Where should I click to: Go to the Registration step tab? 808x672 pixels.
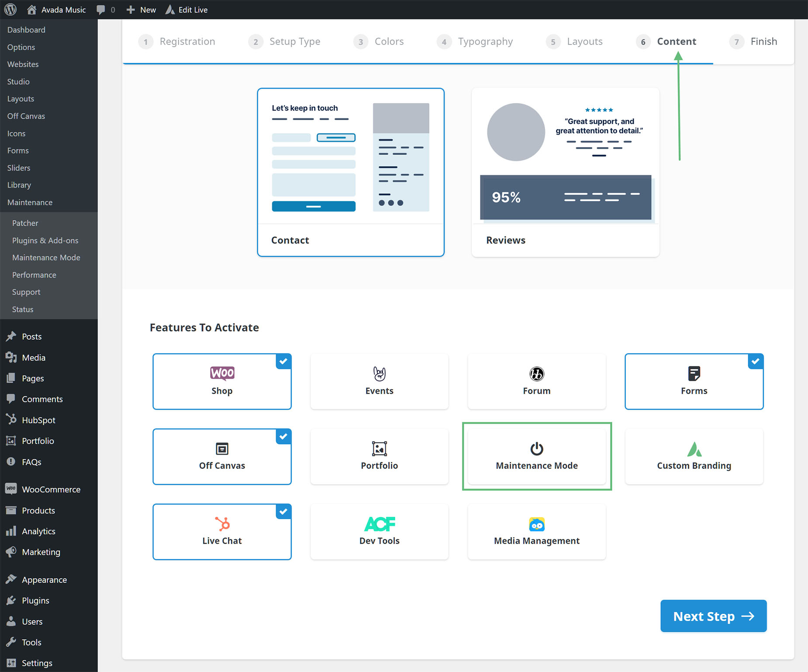click(177, 41)
